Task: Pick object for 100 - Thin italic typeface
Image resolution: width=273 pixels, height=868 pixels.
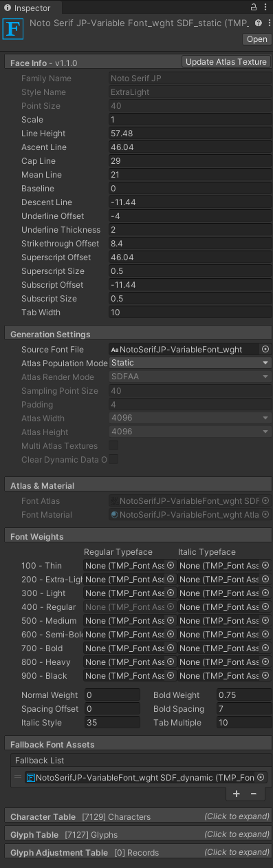Action: click(x=265, y=566)
